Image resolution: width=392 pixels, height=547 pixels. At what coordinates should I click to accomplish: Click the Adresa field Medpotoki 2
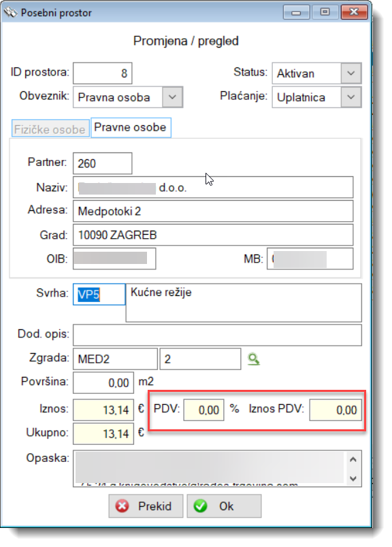click(x=213, y=211)
